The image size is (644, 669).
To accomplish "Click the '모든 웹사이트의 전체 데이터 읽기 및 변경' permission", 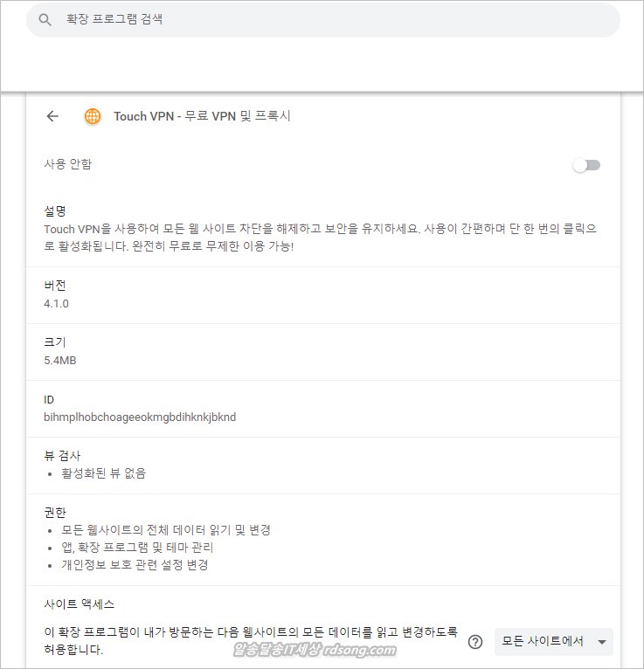I will click(x=166, y=530).
